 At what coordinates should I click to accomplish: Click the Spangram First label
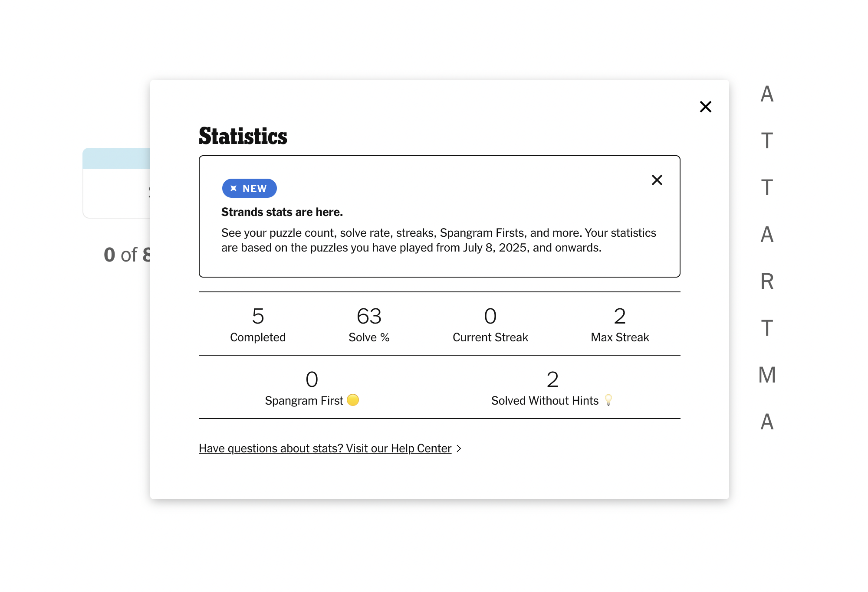pos(304,401)
